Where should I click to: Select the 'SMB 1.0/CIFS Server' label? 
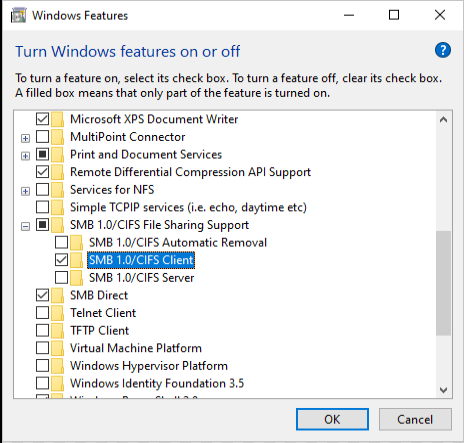(x=141, y=278)
